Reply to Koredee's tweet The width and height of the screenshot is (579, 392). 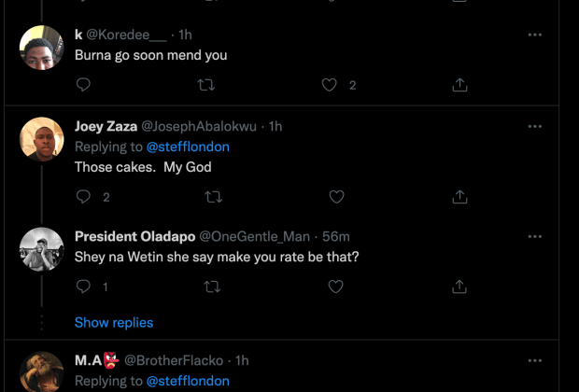83,85
